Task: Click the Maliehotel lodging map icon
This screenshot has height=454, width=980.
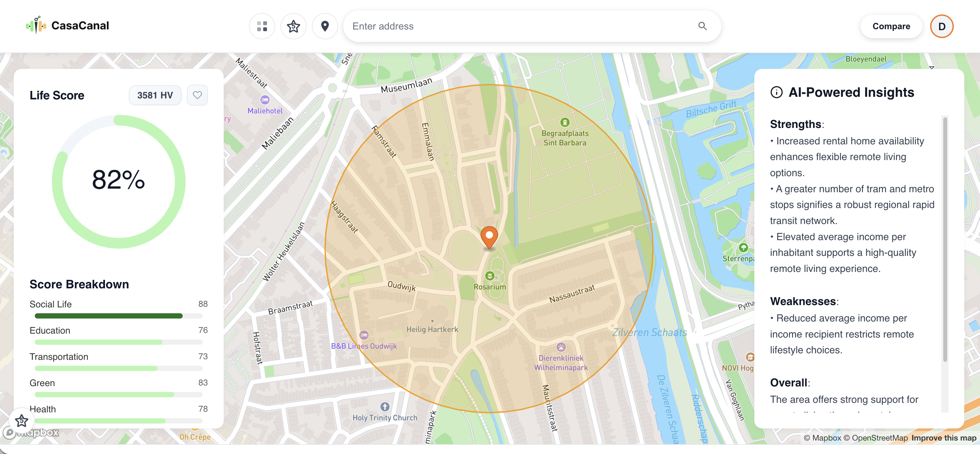Action: tap(265, 100)
